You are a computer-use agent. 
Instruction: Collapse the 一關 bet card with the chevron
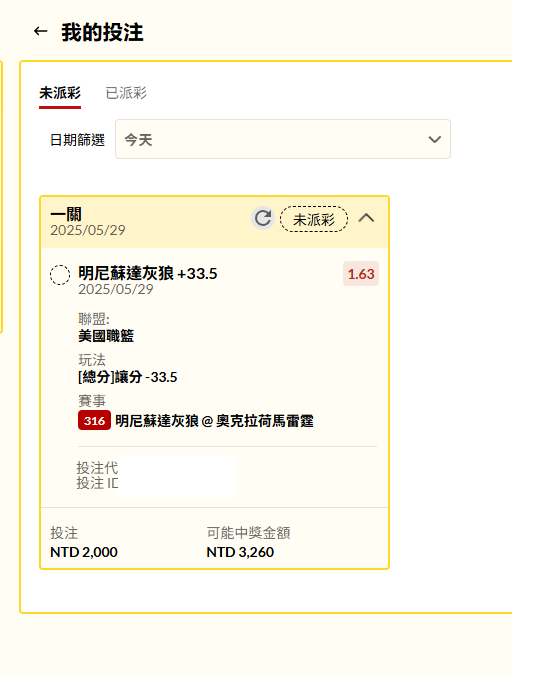pyautogui.click(x=366, y=218)
